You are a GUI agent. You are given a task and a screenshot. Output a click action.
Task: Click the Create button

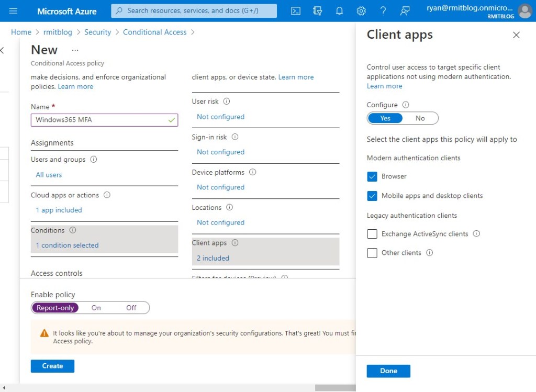coord(52,366)
